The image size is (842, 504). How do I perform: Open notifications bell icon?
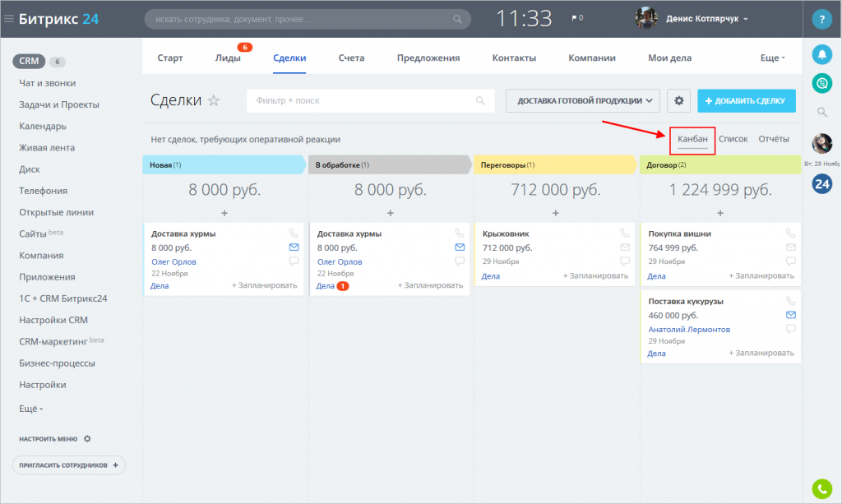click(x=821, y=54)
